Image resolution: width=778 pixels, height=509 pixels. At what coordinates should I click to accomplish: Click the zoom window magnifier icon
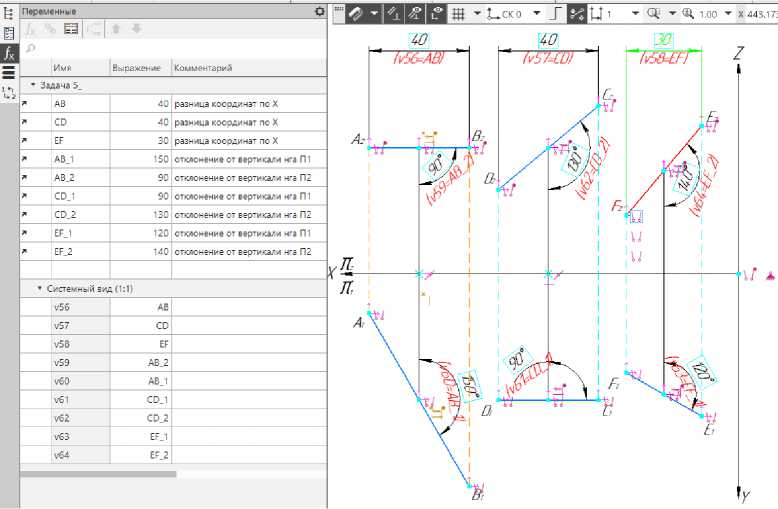pos(653,14)
